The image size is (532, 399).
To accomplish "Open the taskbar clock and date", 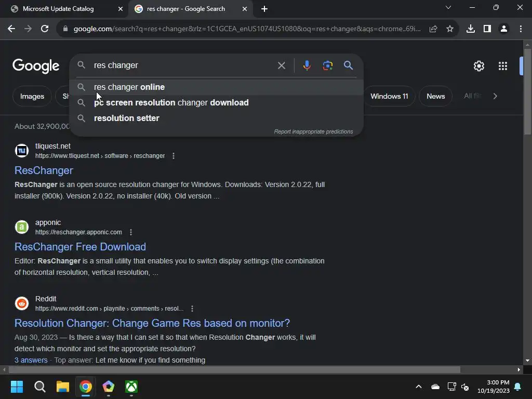I will pos(494,387).
